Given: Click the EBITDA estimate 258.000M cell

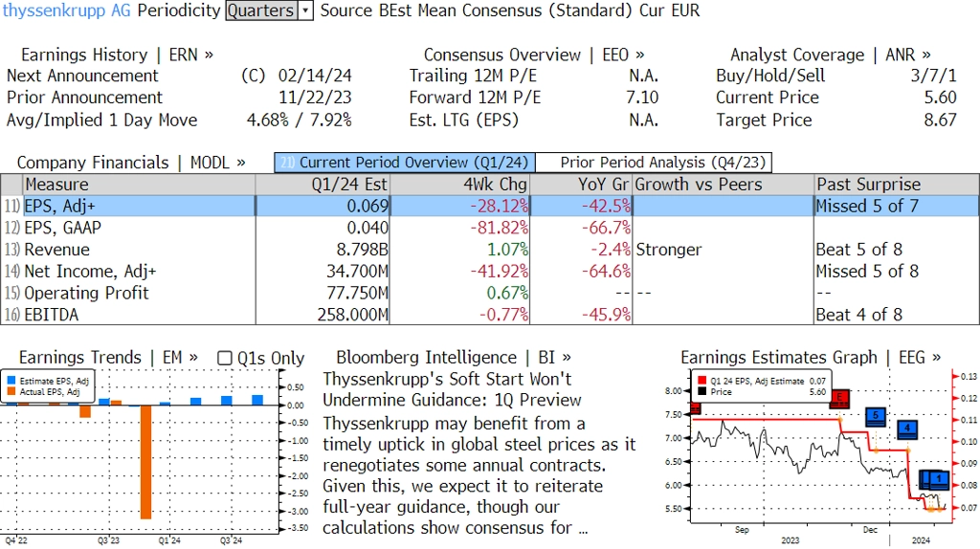Looking at the screenshot, I should (323, 315).
